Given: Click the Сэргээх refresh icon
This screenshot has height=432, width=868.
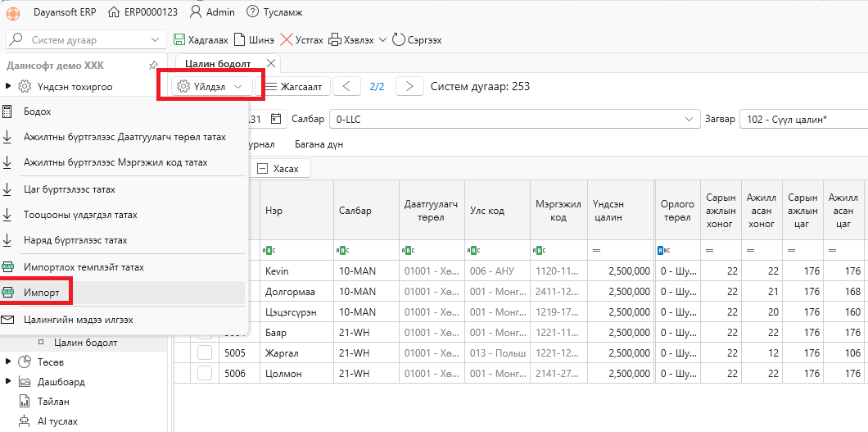Looking at the screenshot, I should (399, 40).
